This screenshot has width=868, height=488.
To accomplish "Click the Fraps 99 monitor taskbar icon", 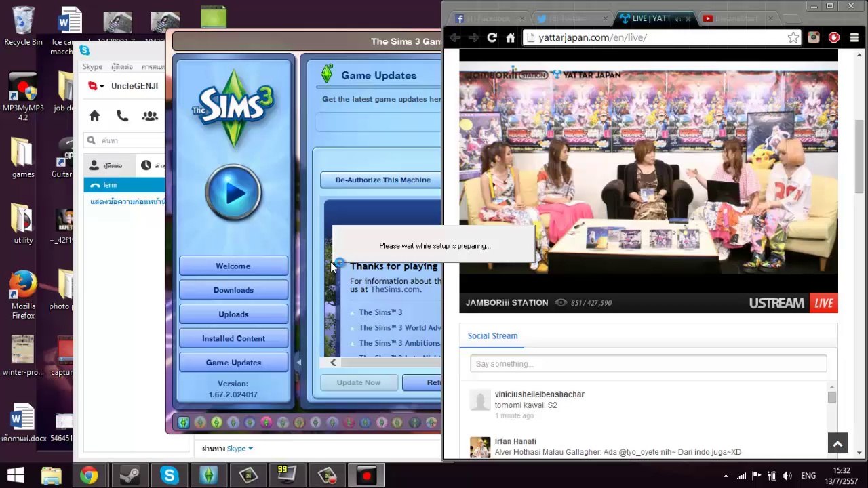I will pyautogui.click(x=287, y=476).
